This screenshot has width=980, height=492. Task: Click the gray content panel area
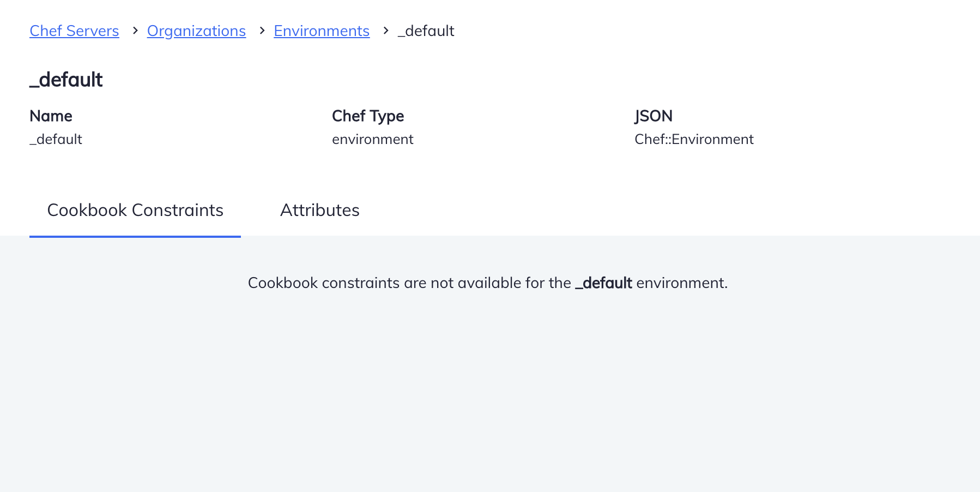(x=491, y=382)
